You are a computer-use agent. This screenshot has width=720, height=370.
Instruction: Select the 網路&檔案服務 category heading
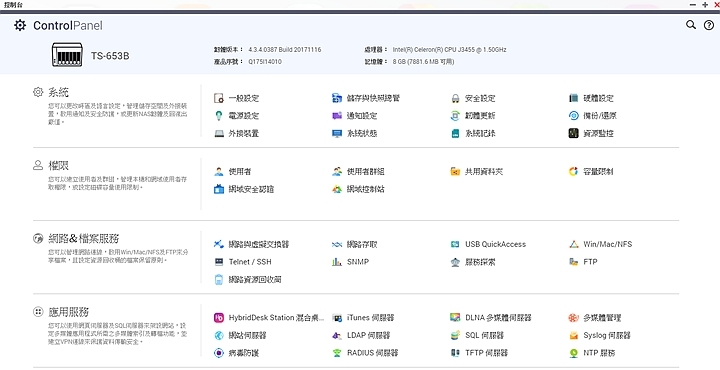[84, 239]
